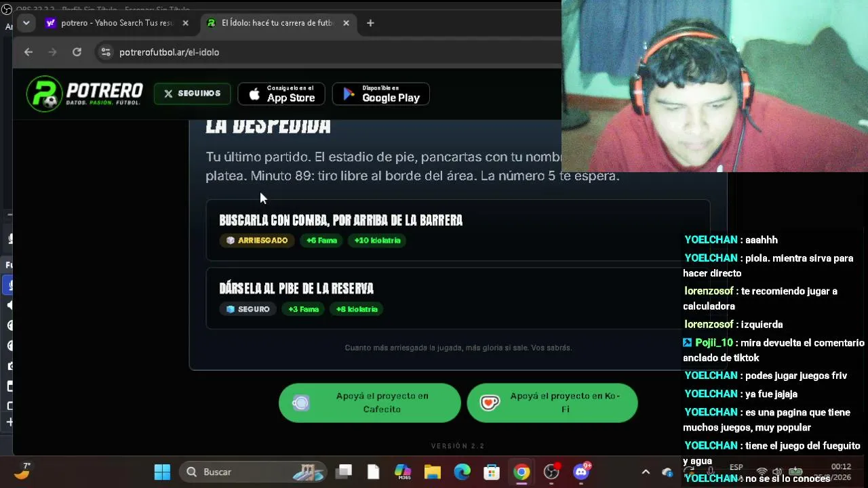Click chat message 'lorenzosof : izquierda'
Image resolution: width=868 pixels, height=488 pixels.
tap(734, 325)
